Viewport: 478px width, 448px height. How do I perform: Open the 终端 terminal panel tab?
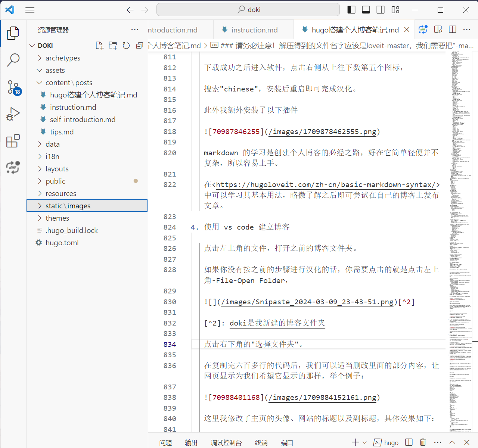pyautogui.click(x=261, y=442)
